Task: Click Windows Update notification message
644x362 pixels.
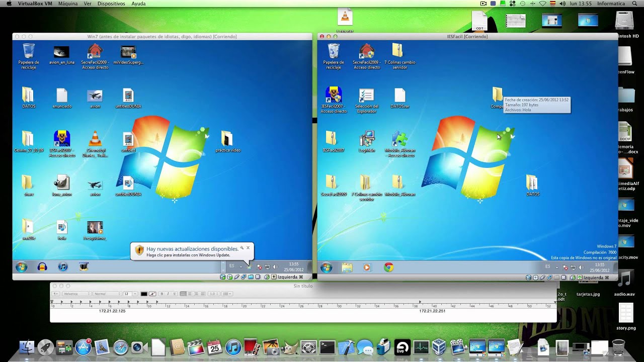Action: click(192, 252)
